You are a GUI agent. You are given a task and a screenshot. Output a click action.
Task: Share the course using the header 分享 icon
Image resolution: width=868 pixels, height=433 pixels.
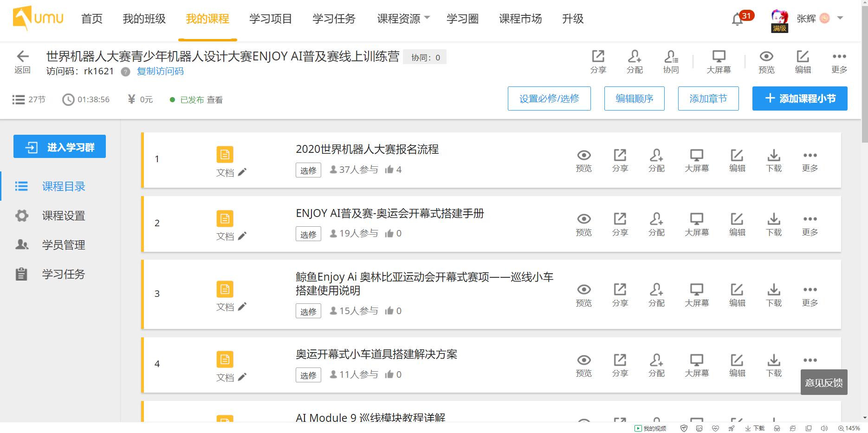(x=598, y=62)
